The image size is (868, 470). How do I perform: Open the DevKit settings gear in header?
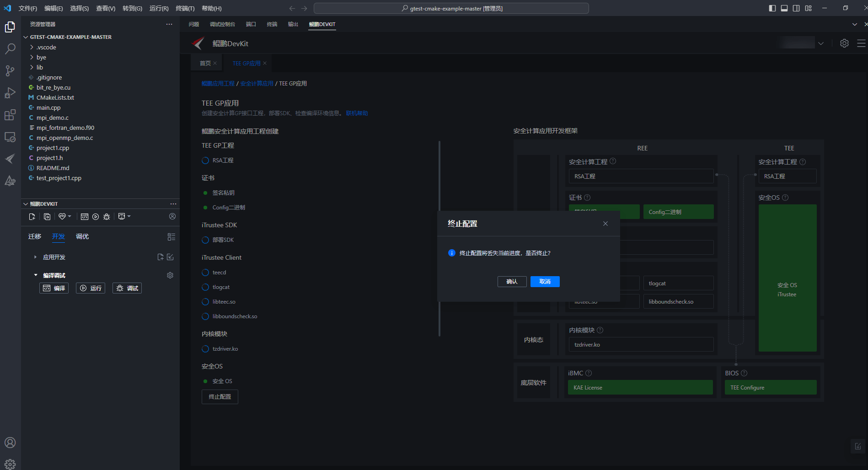click(844, 43)
